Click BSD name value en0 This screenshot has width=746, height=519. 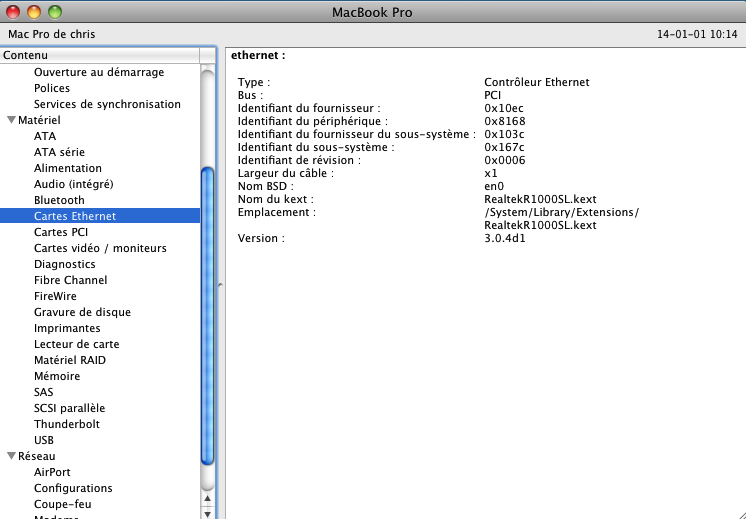tap(494, 186)
